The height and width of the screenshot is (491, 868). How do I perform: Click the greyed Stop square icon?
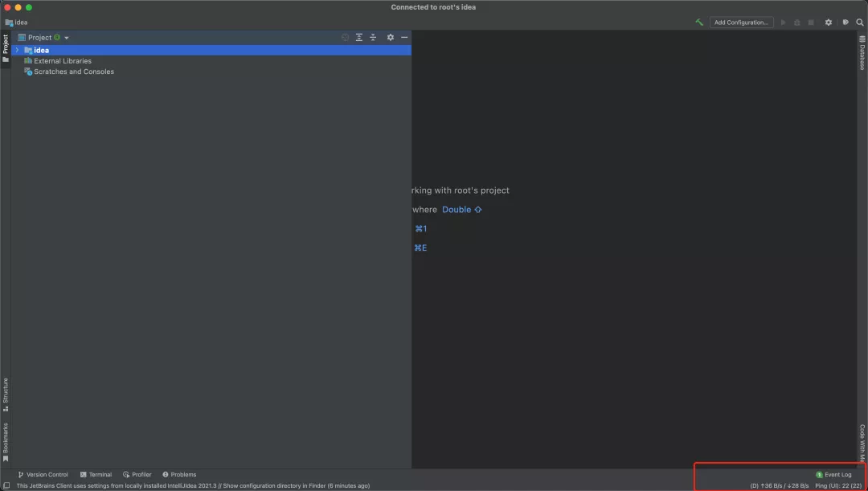pos(811,23)
